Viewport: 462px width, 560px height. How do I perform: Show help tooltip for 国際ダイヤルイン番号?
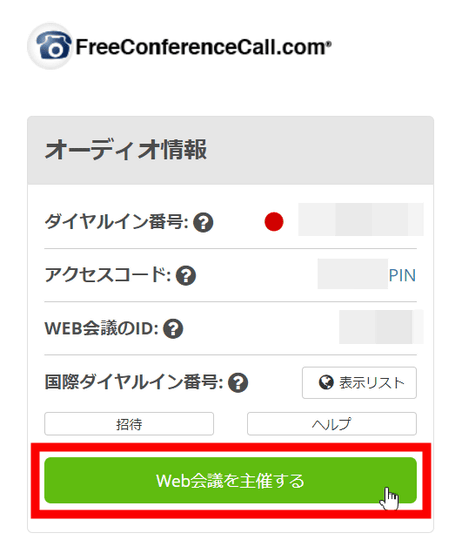238,382
